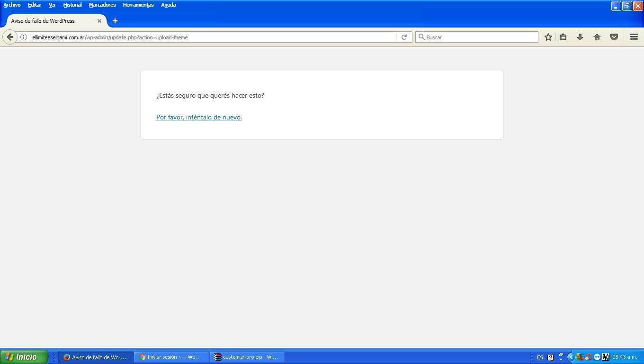
Task: Go back with the browser back arrow
Action: [10, 37]
